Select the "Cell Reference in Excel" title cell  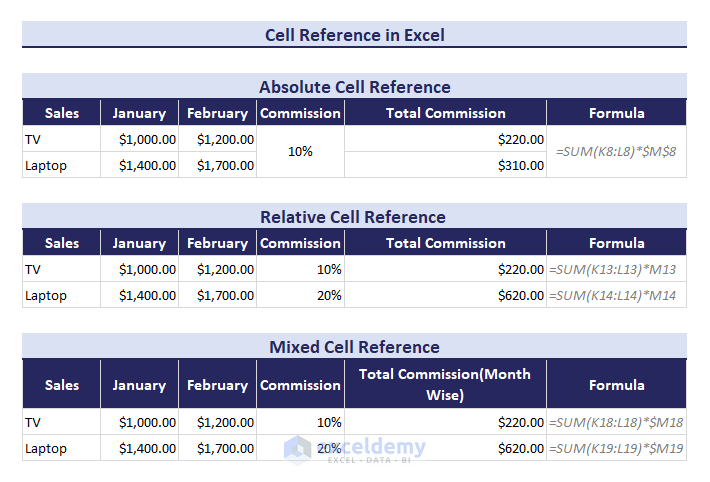coord(354,35)
